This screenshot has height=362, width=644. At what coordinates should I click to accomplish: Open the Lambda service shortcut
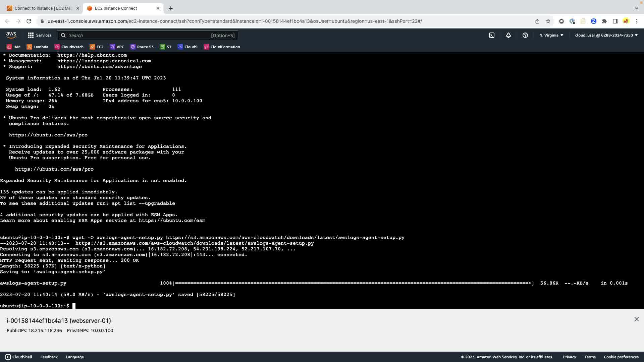tap(38, 47)
